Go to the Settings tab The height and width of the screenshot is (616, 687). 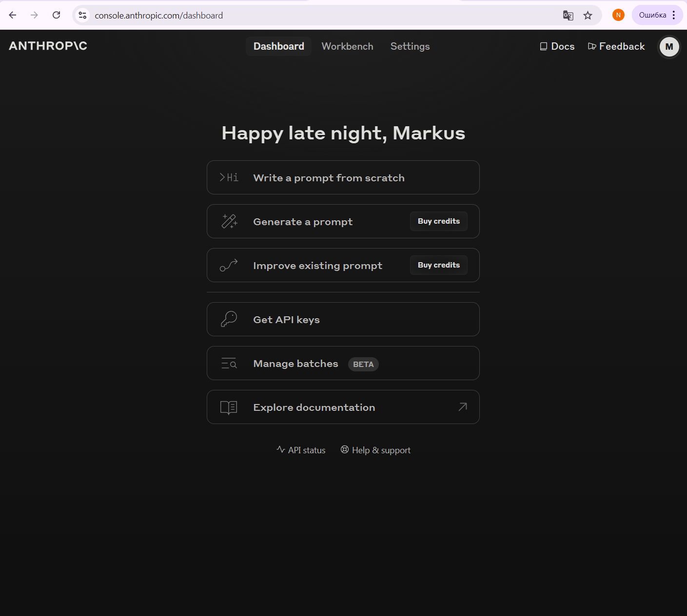pyautogui.click(x=410, y=46)
